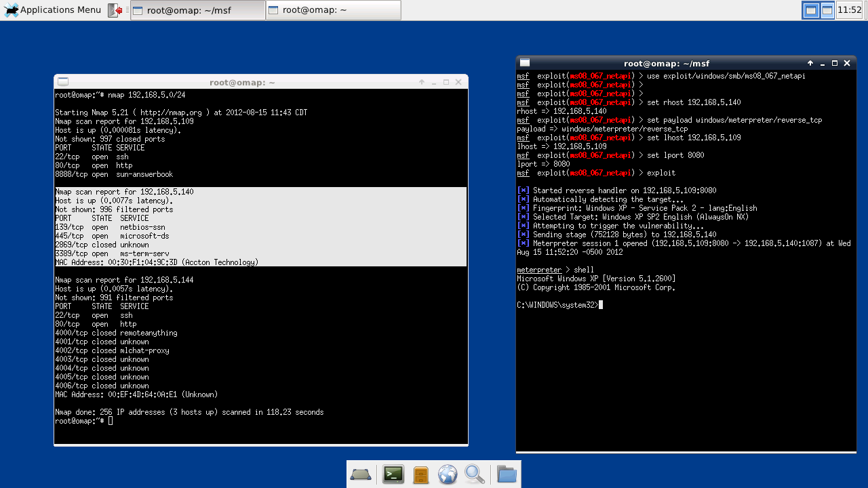Click the logout action icon in top panel

tap(115, 10)
